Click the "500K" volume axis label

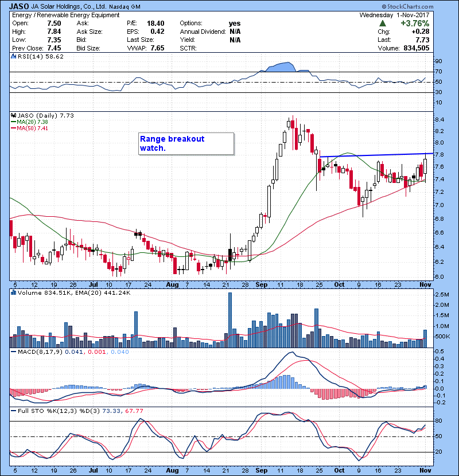coord(442,337)
